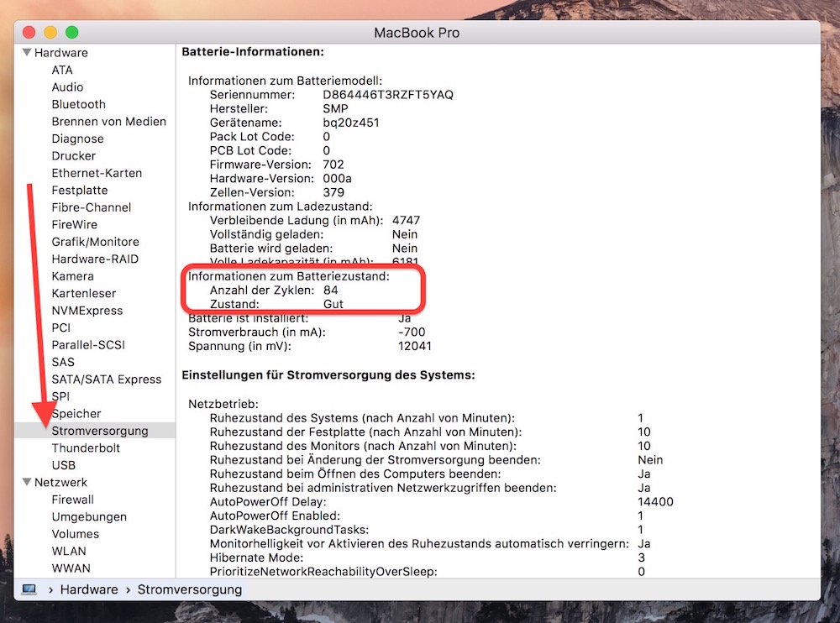Screen dimensions: 840x623
Task: Select WLAN in sidebar
Action: [69, 552]
